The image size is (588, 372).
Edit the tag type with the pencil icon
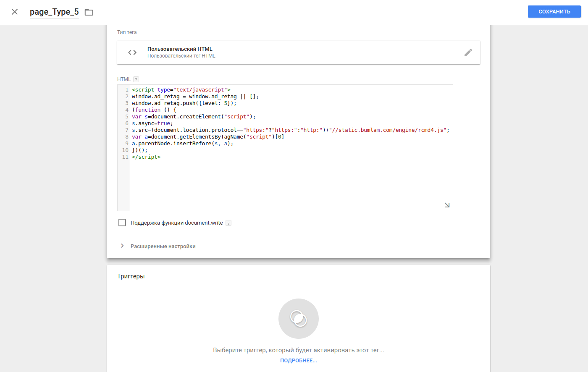pyautogui.click(x=468, y=52)
